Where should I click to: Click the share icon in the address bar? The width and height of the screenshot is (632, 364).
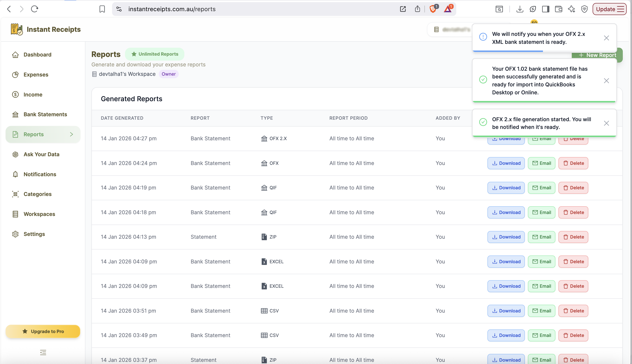pyautogui.click(x=417, y=9)
